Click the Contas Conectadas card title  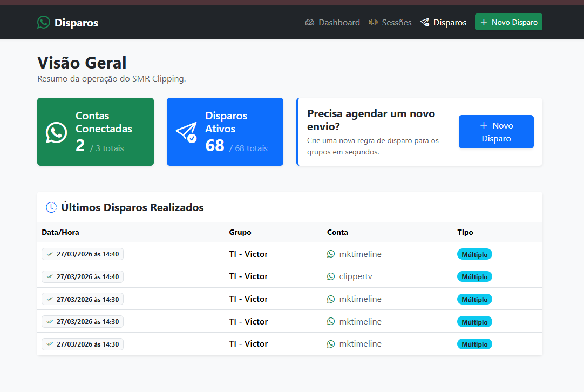(x=104, y=122)
